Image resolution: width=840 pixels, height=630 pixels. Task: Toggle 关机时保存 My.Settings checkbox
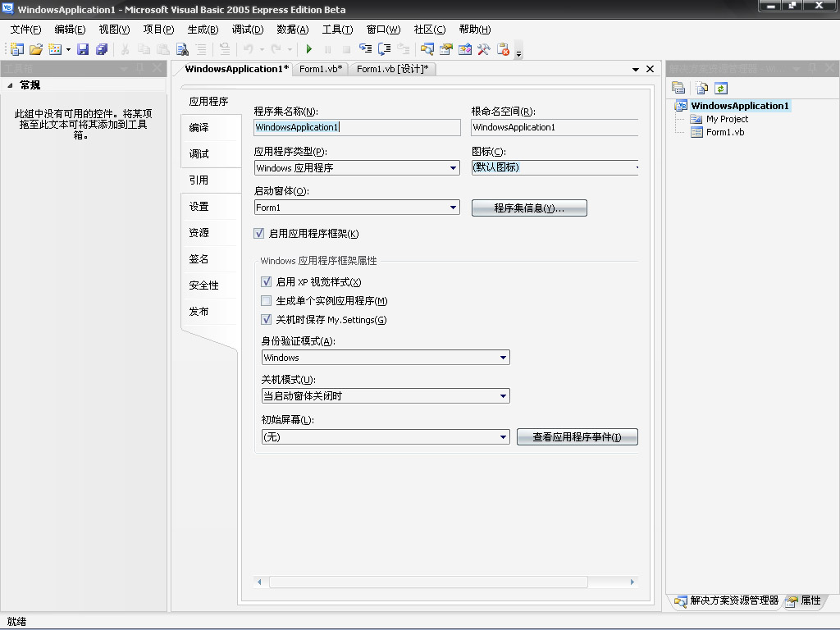click(x=267, y=319)
